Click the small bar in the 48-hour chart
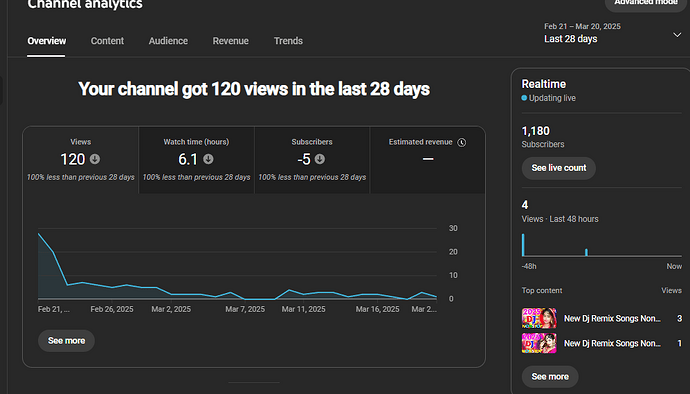Image resolution: width=690 pixels, height=394 pixels. tap(586, 252)
